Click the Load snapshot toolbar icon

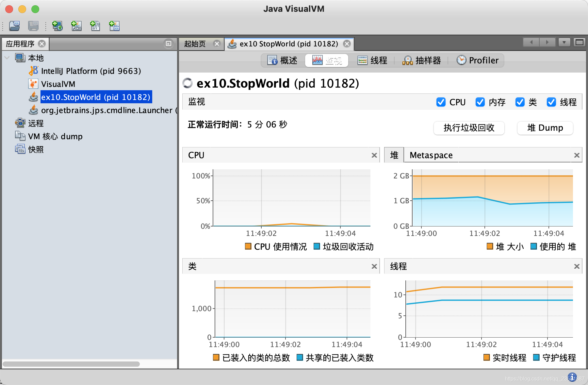tap(14, 26)
